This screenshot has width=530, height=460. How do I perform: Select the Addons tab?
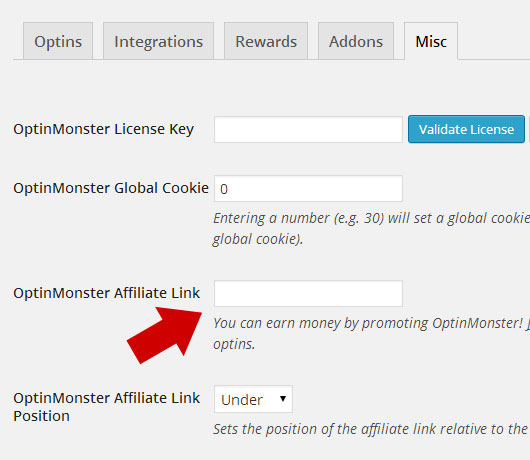click(x=356, y=41)
